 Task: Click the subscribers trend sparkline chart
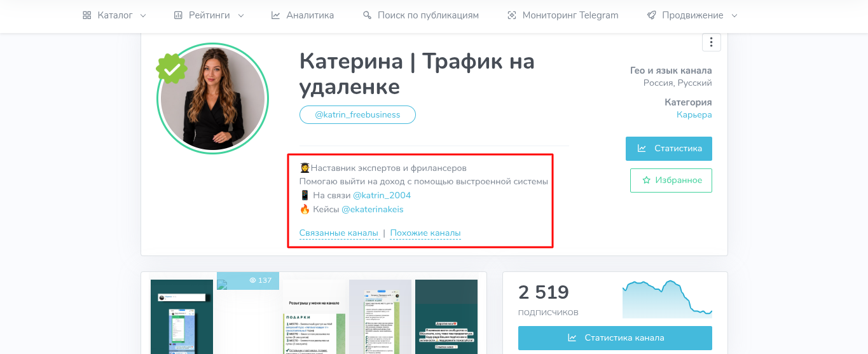(667, 299)
